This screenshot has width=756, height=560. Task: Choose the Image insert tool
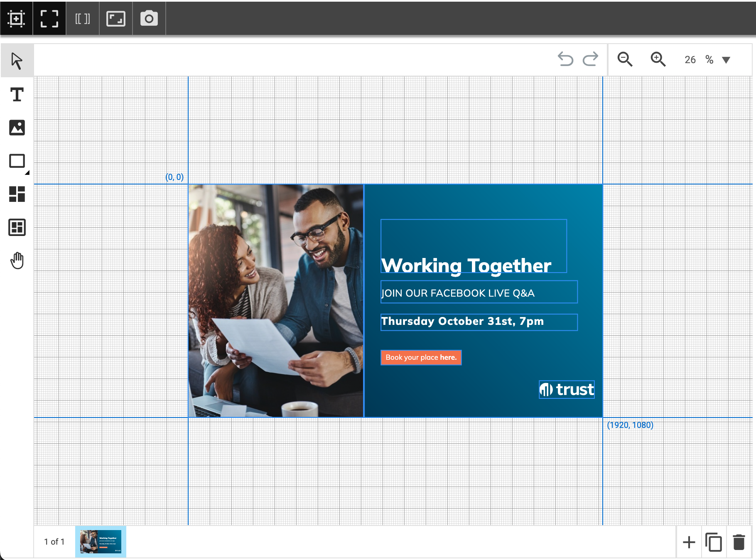(17, 128)
